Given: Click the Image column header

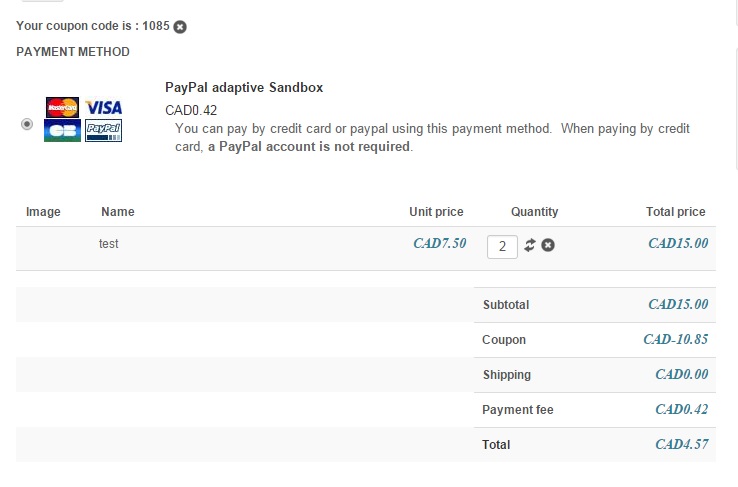Looking at the screenshot, I should (43, 212).
